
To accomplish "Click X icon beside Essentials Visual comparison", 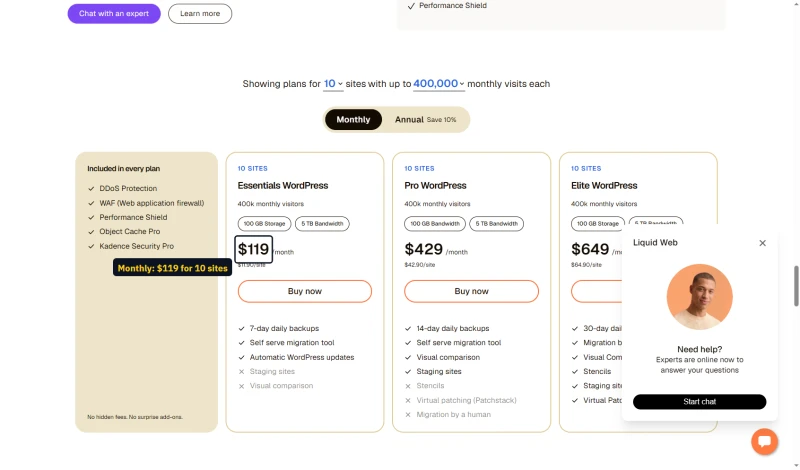I will pos(241,386).
